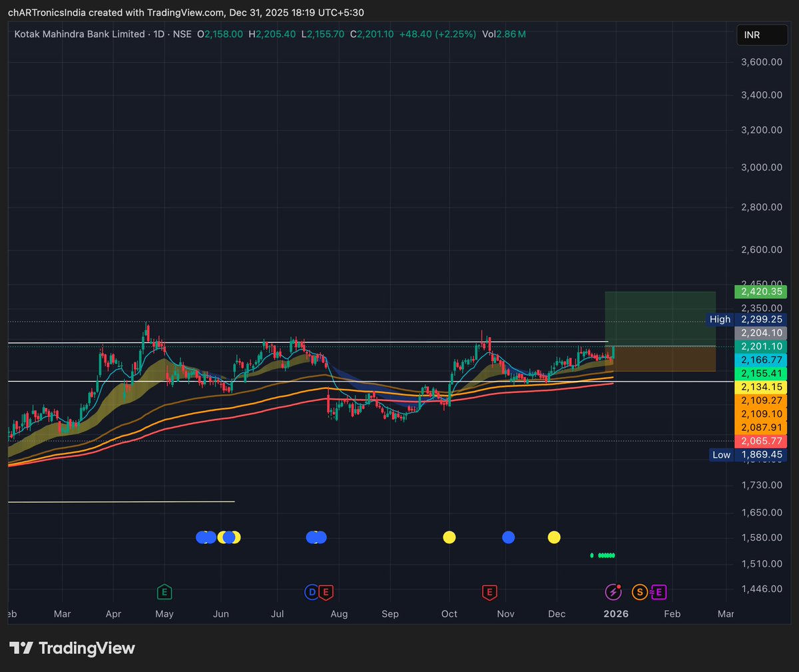
Task: Click the close value C 2,201.10 in header
Action: click(372, 34)
